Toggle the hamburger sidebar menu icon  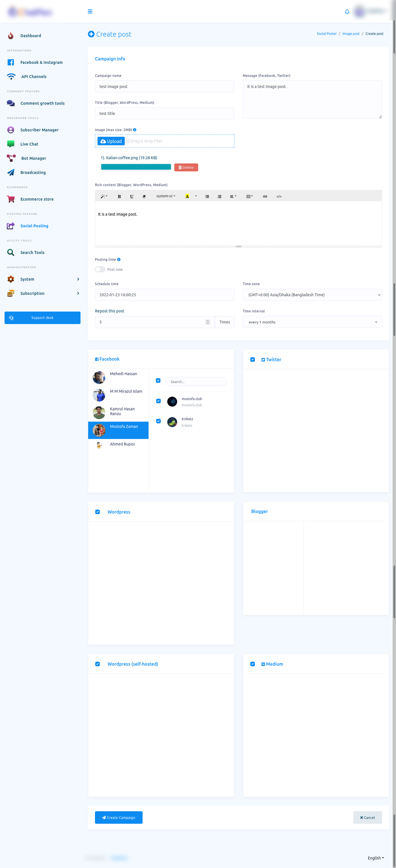[x=90, y=11]
